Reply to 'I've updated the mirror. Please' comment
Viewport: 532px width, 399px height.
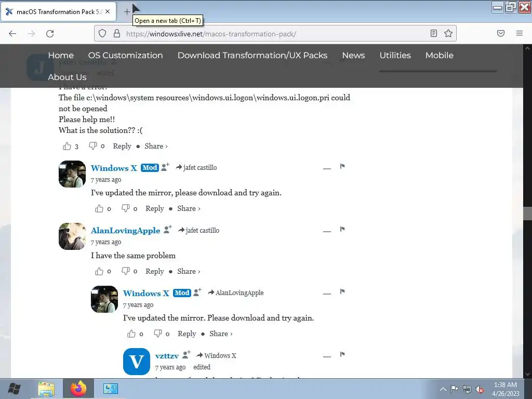click(x=187, y=334)
